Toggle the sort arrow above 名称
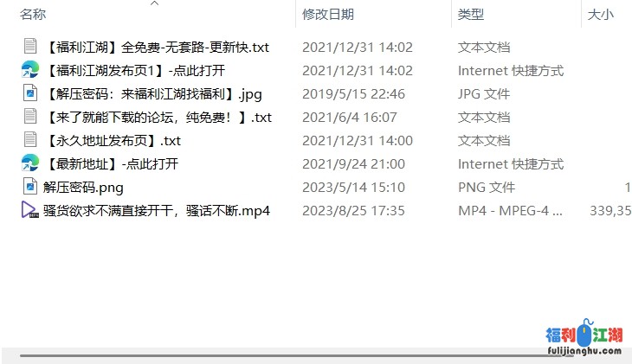This screenshot has width=632, height=364. coord(154,3)
